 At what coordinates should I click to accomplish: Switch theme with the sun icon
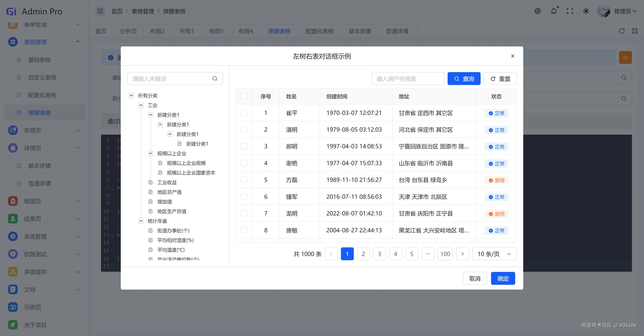point(586,11)
